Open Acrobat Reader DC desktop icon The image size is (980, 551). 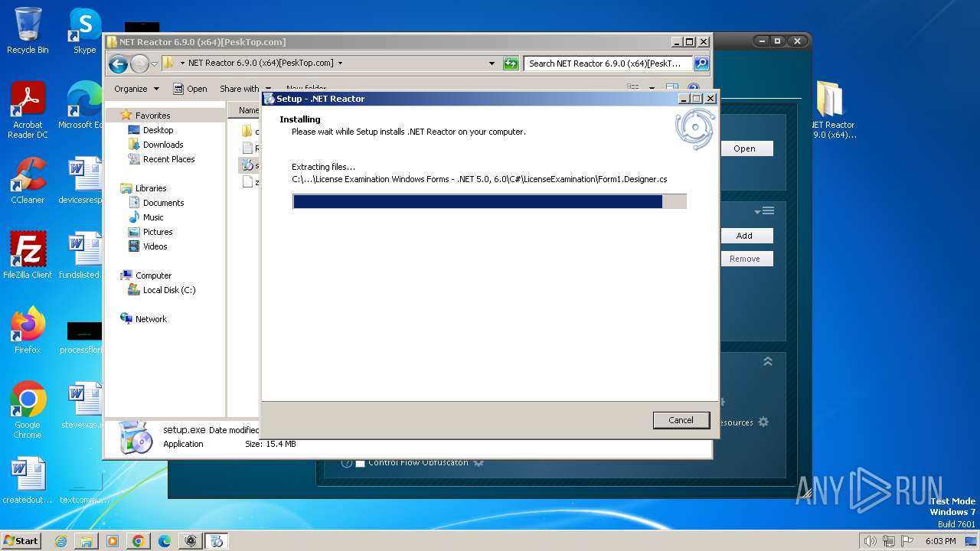click(28, 110)
